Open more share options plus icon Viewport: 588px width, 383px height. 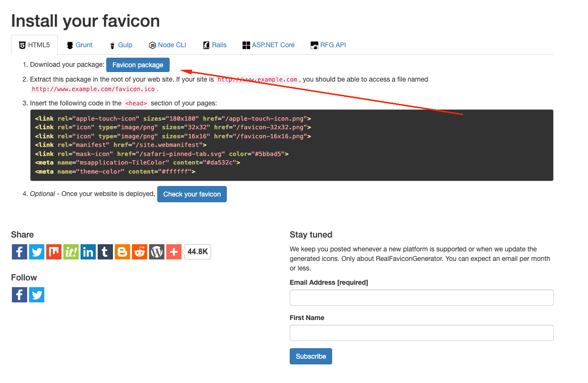tap(174, 252)
